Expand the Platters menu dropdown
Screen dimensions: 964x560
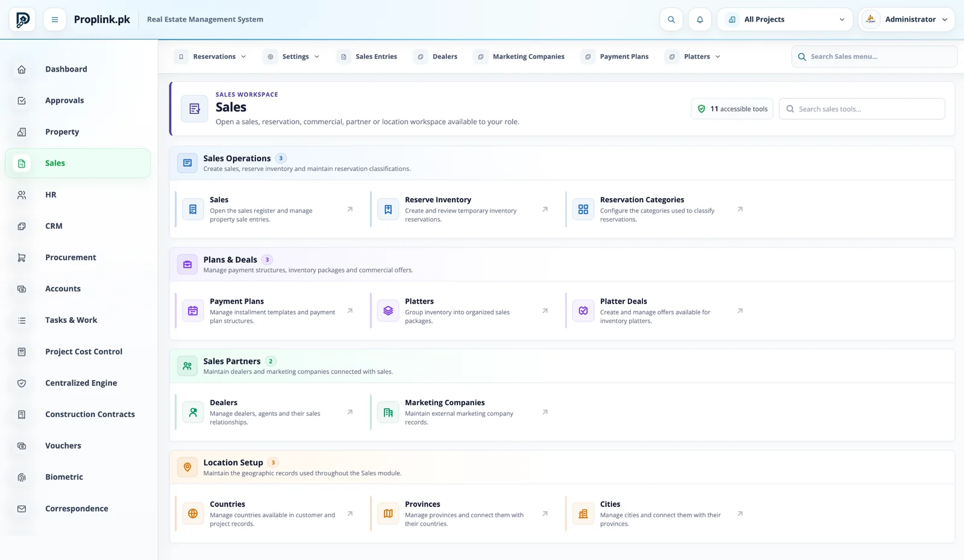[693, 57]
